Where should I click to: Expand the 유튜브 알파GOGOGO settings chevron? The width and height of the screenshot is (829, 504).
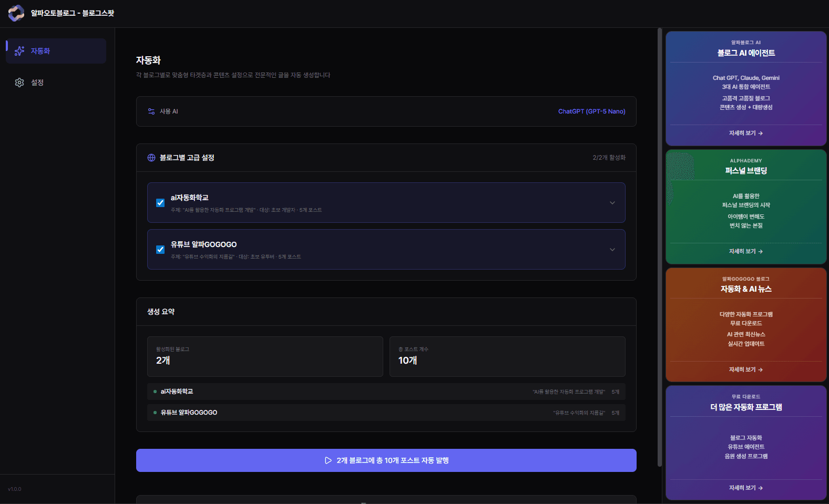tap(612, 250)
